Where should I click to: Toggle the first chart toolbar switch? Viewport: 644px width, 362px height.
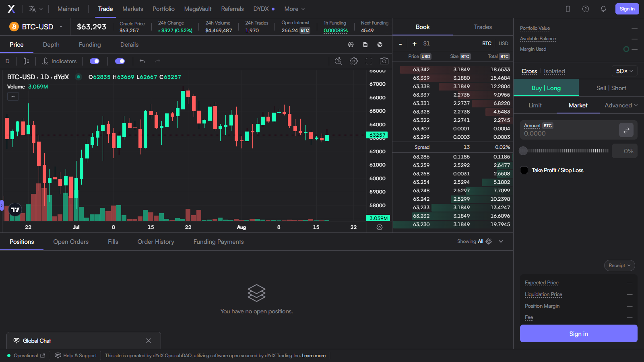click(x=95, y=61)
